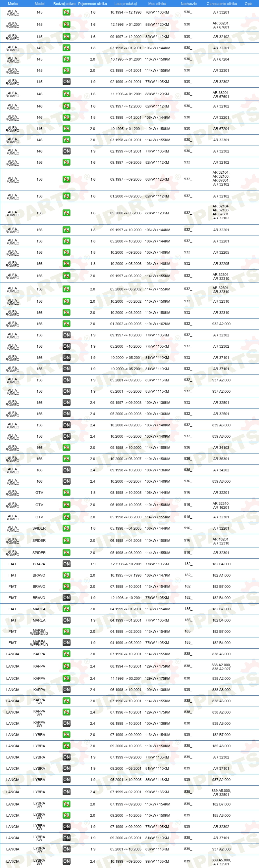Screen dimensions: 259x868
Task: Click the Marka column header
Action: (x=13, y=4)
